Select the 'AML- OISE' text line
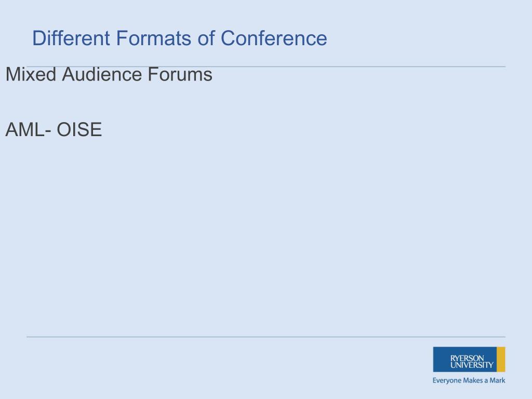This screenshot has height=399, width=532. pos(54,129)
